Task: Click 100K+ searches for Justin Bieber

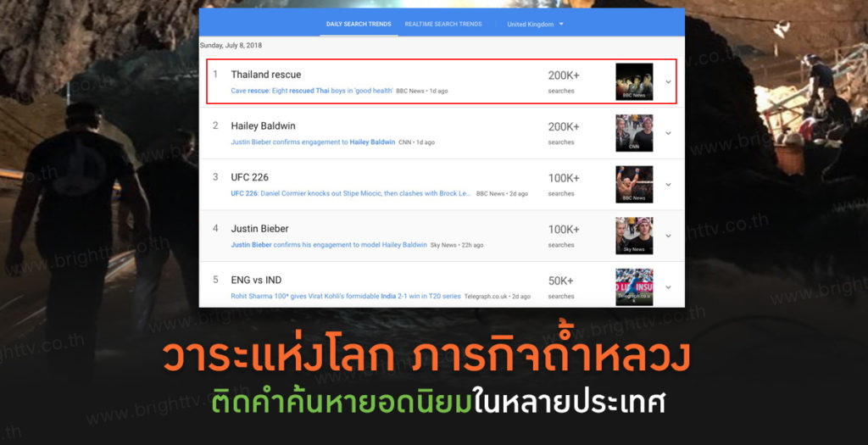Action: click(x=564, y=236)
